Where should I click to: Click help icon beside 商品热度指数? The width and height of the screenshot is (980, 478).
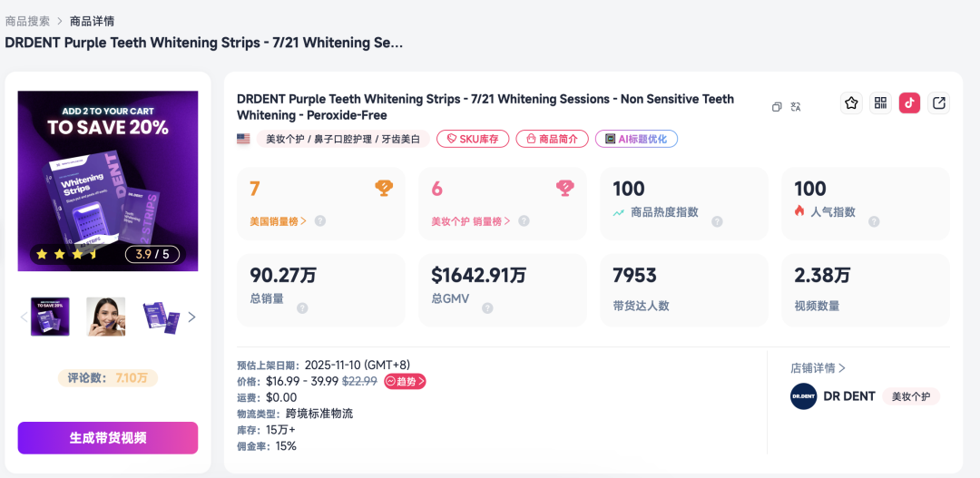pos(717,221)
